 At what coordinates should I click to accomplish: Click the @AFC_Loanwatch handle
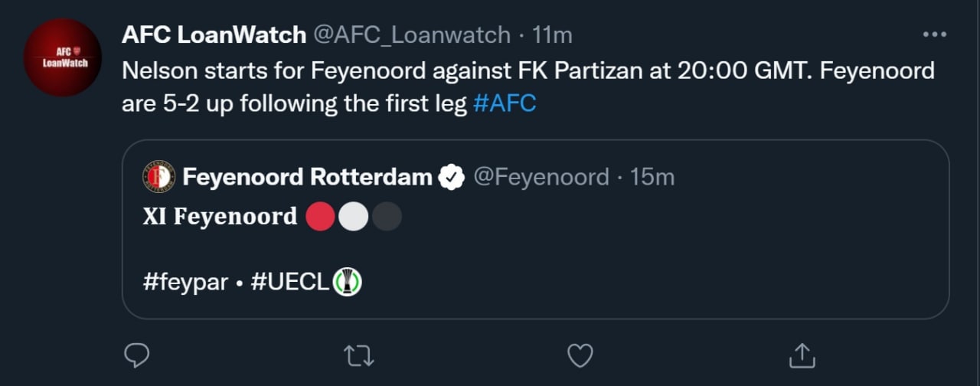[412, 35]
